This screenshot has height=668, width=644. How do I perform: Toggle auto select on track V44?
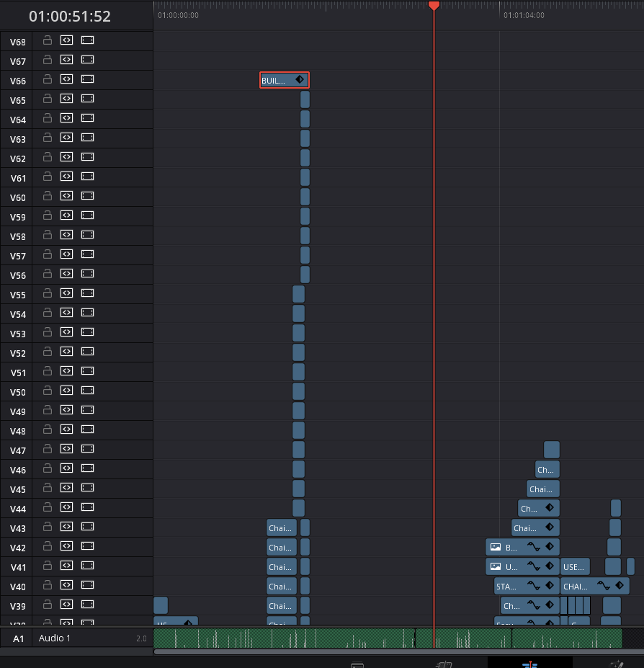coord(66,507)
